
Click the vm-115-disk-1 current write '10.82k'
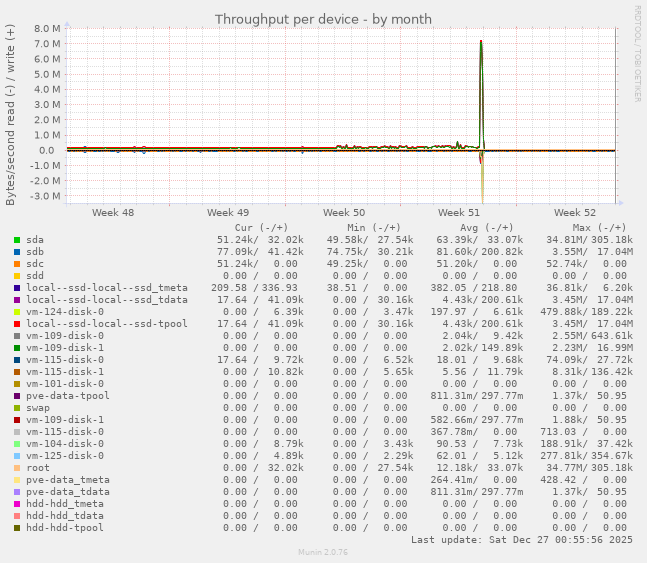click(286, 372)
